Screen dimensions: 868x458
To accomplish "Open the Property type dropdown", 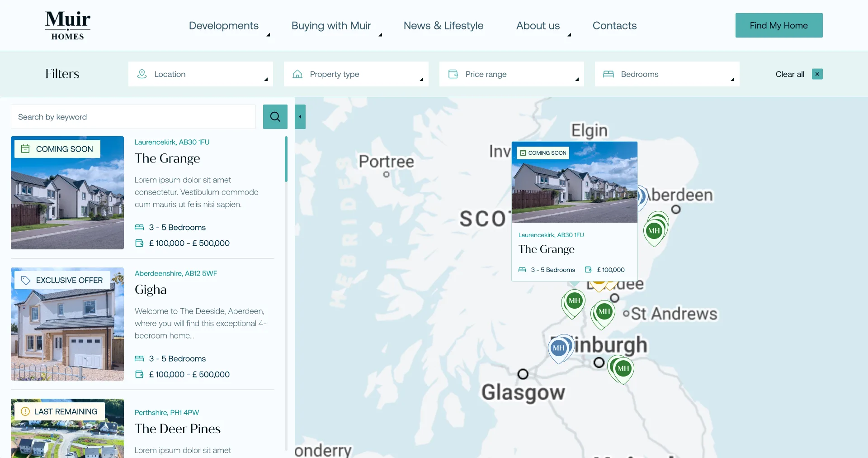I will [356, 74].
